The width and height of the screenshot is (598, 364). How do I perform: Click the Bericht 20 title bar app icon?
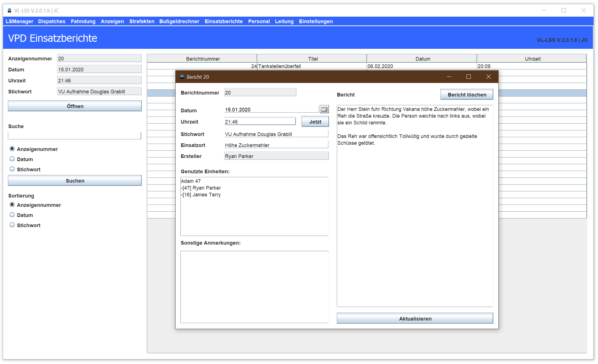coord(182,77)
